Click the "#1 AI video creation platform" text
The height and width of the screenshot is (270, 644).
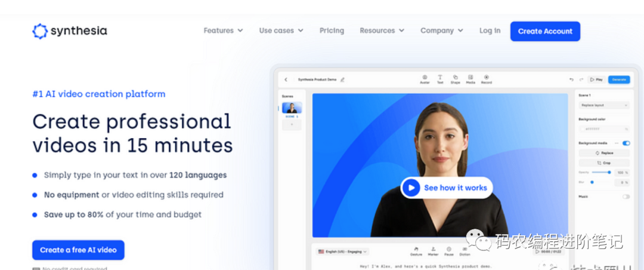(x=98, y=94)
